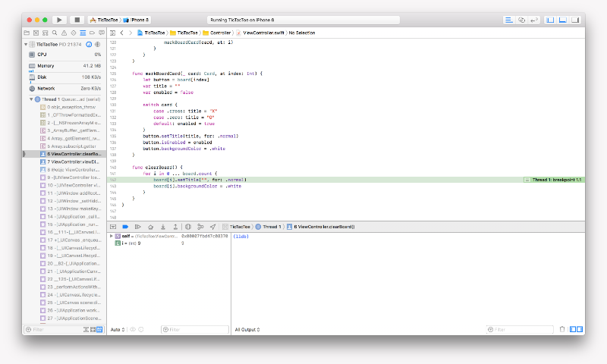Viewport: 607px width, 364px height.
Task: Step into the current call
Action: [x=163, y=227]
